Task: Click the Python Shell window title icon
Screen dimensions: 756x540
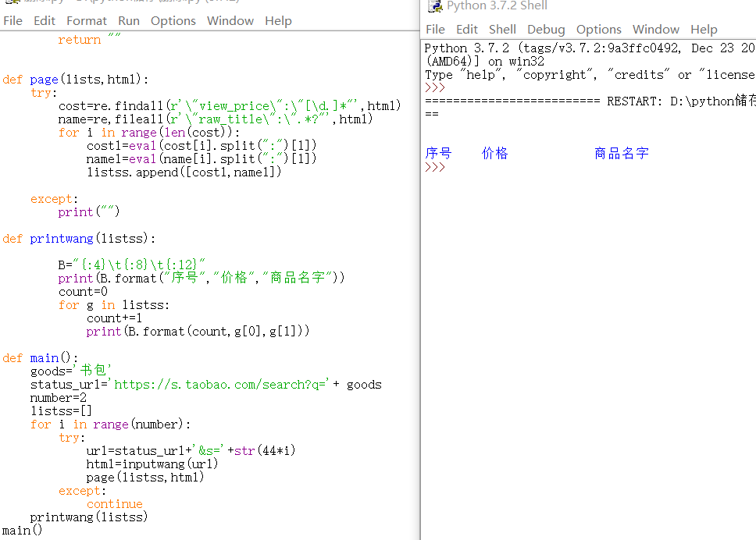Action: [434, 6]
